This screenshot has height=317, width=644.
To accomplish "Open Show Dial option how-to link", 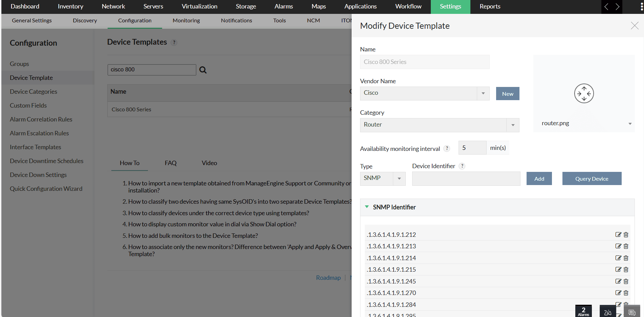I will 212,224.
